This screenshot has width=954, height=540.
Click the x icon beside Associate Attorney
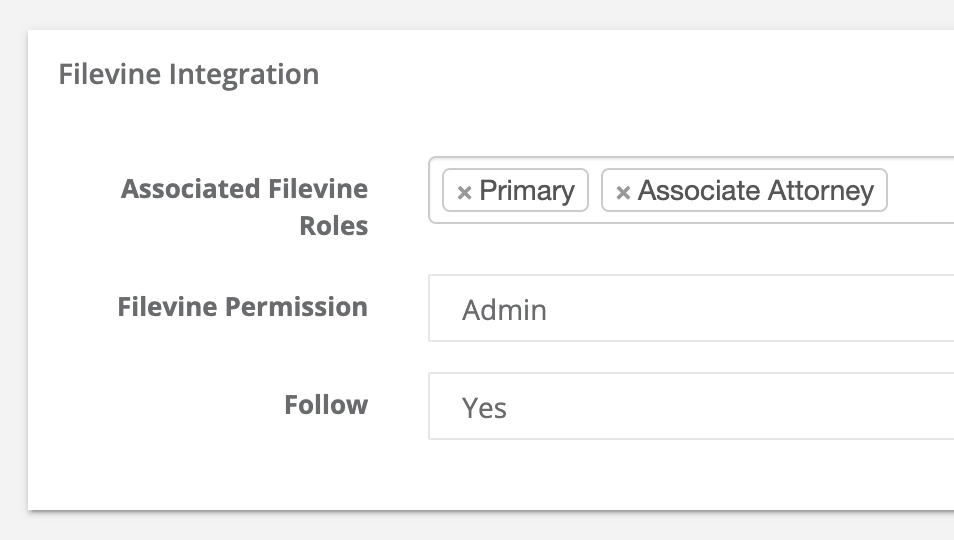(x=622, y=193)
